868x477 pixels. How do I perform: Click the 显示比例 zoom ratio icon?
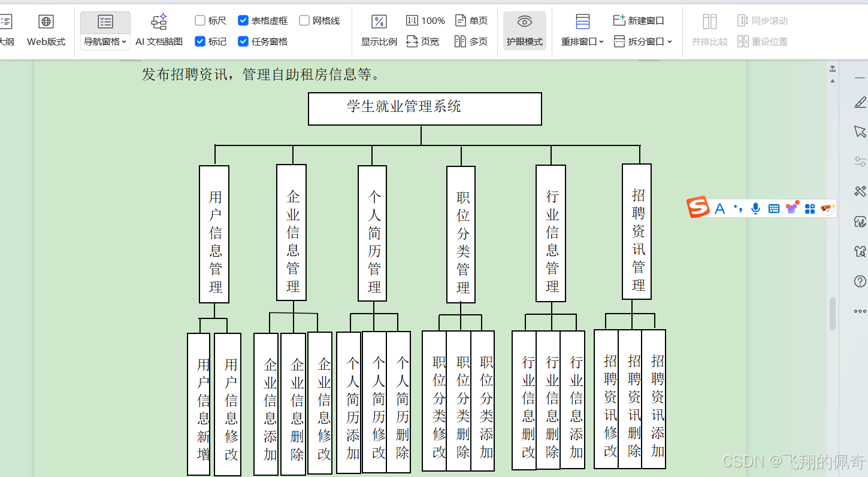click(x=378, y=21)
